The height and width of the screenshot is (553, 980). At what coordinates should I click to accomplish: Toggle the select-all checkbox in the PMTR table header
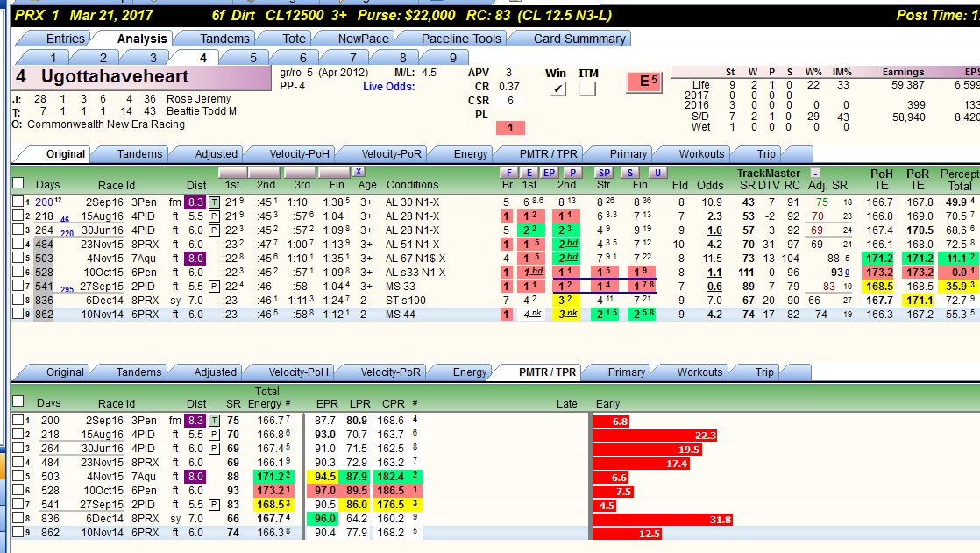coord(18,401)
